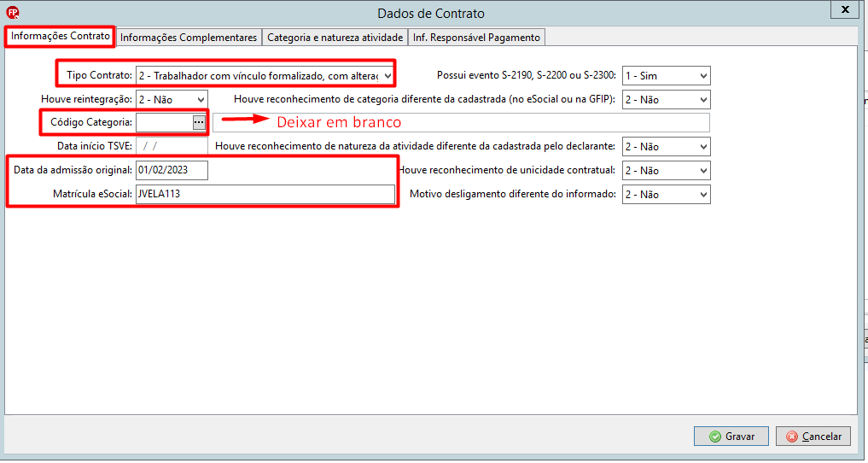Image resolution: width=868 pixels, height=463 pixels.
Task: Click the Data da admissão original field
Action: click(172, 171)
